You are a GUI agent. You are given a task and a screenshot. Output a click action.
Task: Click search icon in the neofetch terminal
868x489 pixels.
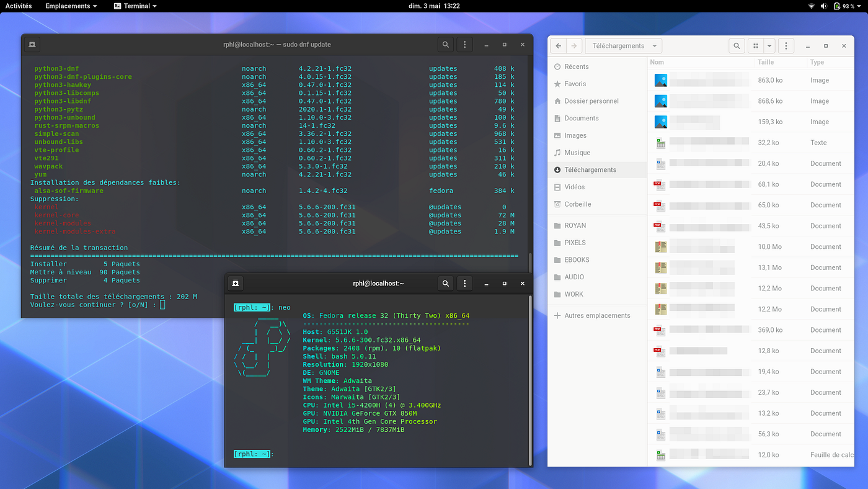pyautogui.click(x=445, y=284)
